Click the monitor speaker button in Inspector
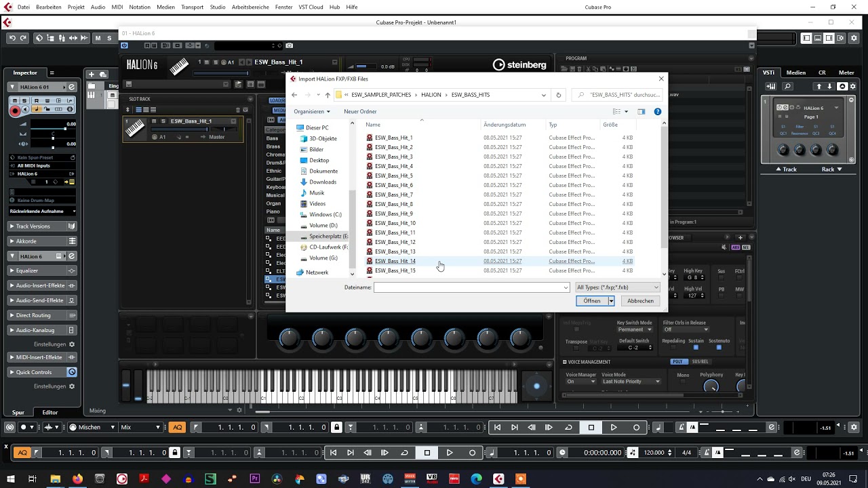This screenshot has height=488, width=868. coord(26,110)
